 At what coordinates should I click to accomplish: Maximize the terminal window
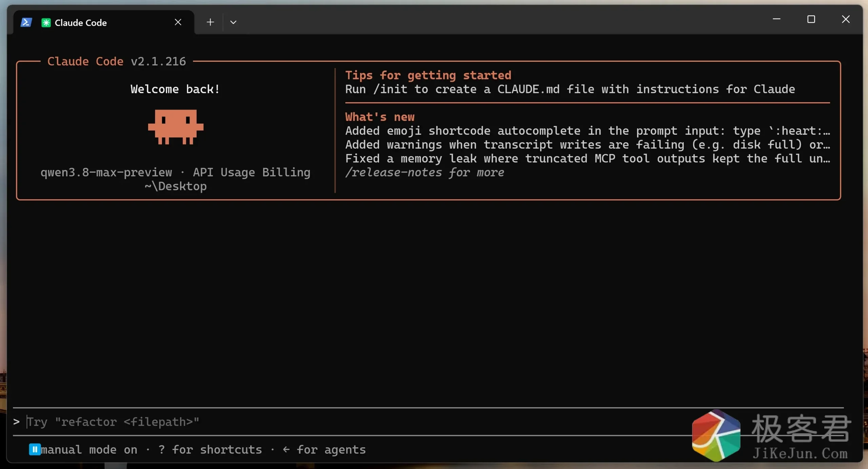[811, 19]
